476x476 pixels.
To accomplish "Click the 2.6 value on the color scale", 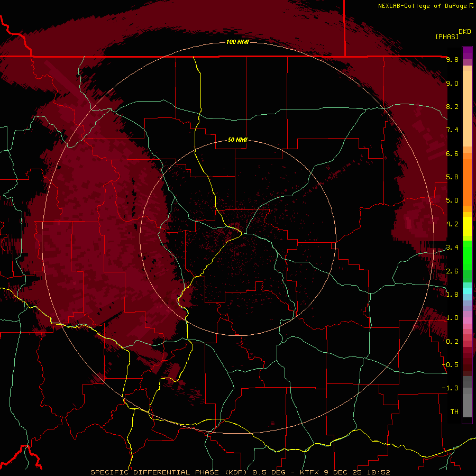I will (x=452, y=271).
